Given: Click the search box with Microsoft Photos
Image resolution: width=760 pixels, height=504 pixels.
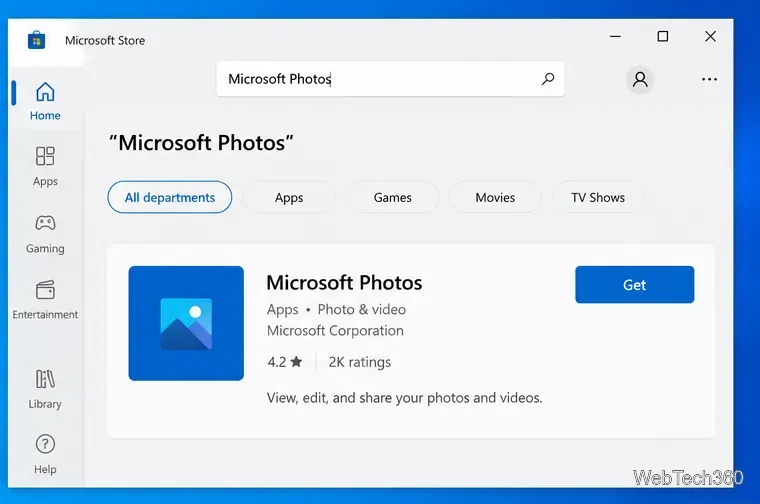Looking at the screenshot, I should [x=390, y=79].
